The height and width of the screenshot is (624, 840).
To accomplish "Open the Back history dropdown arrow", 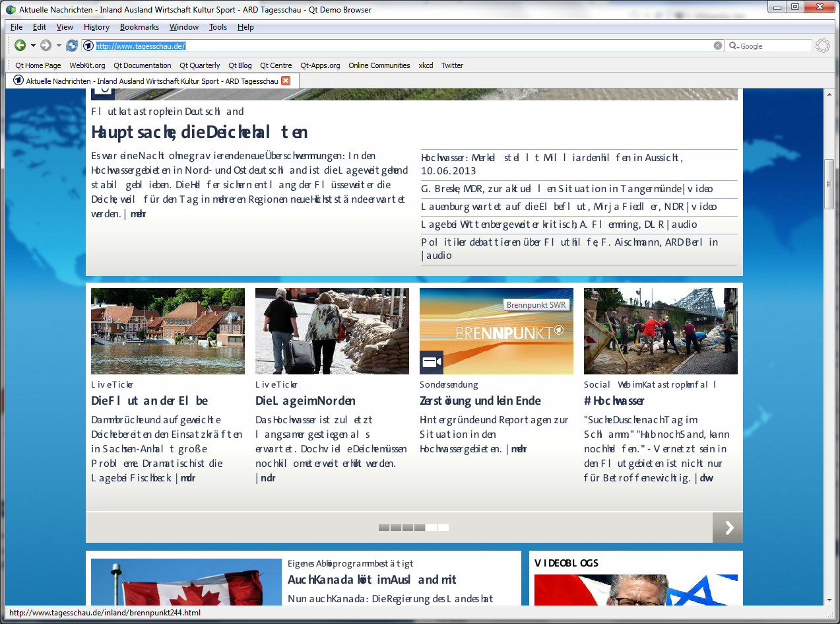I will (33, 46).
